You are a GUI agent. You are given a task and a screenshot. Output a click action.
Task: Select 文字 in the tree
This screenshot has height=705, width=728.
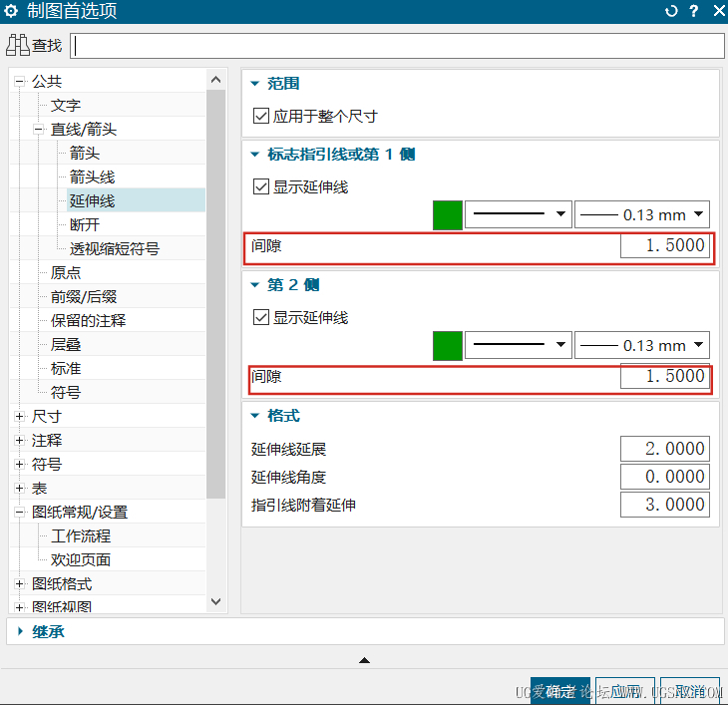[66, 106]
